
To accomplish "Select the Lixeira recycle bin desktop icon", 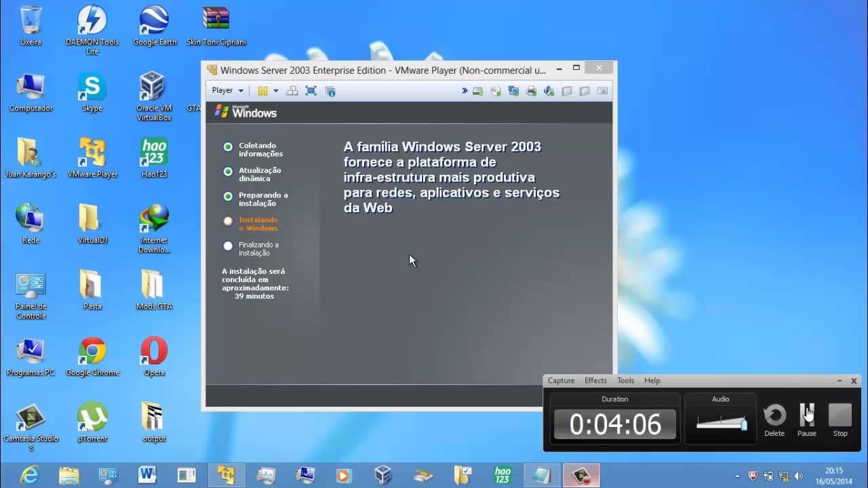I will tap(31, 26).
